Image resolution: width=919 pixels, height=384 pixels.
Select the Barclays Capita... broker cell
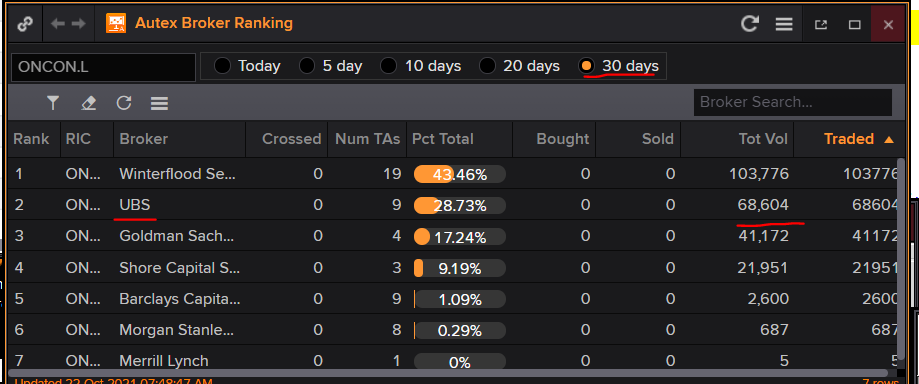point(179,299)
